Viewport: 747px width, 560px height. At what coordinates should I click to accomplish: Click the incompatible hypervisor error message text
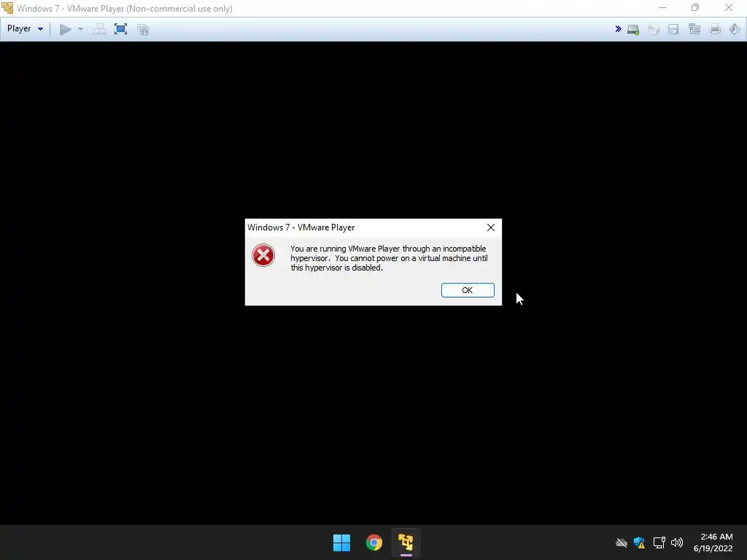point(389,258)
